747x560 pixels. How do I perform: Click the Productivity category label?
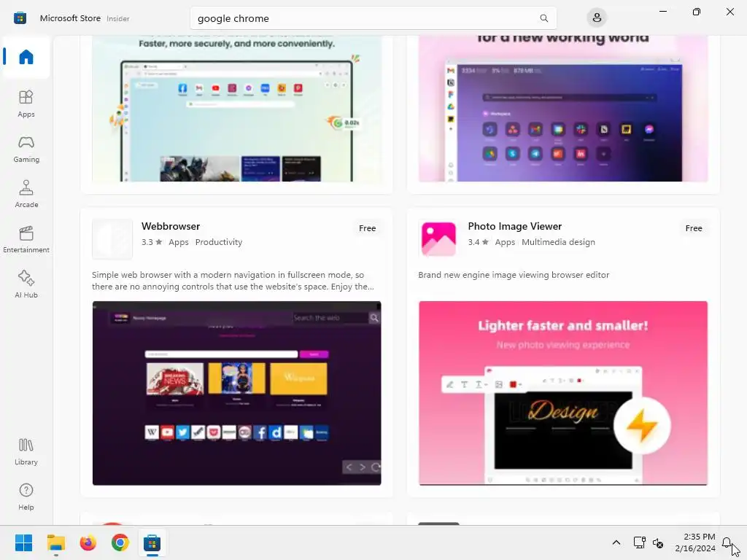(219, 242)
